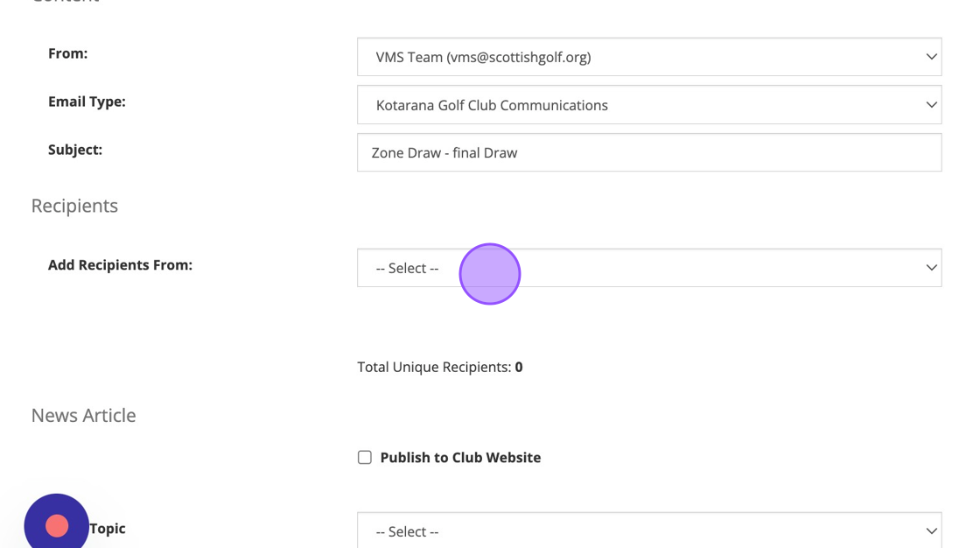The height and width of the screenshot is (548, 980).
Task: Click the "From:" field label
Action: pyautogui.click(x=67, y=53)
